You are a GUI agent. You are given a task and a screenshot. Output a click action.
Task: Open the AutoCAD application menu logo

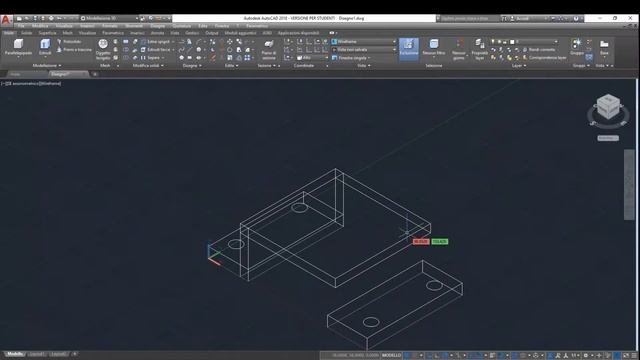click(x=6, y=19)
